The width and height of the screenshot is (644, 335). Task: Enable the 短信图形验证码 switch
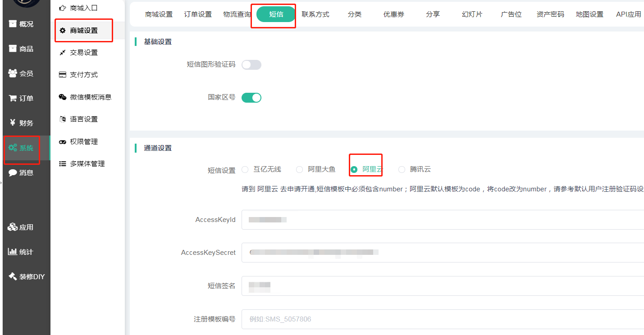(x=251, y=65)
